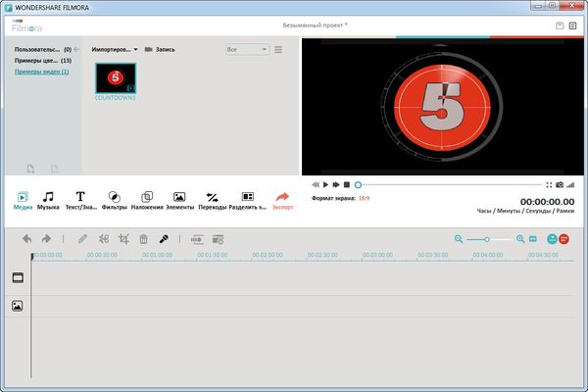588x392 pixels.
Task: Click the timeline playhead marker
Action: 32,256
